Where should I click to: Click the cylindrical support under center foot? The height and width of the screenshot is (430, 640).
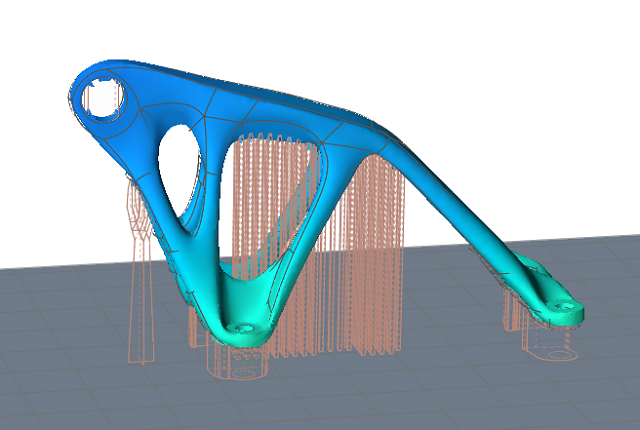tap(238, 362)
